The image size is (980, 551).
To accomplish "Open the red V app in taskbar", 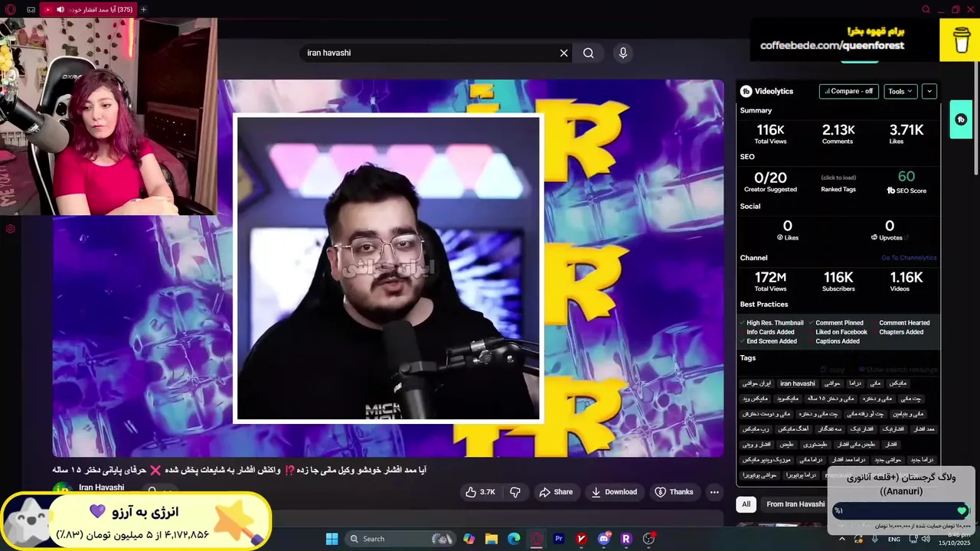I will (x=582, y=539).
